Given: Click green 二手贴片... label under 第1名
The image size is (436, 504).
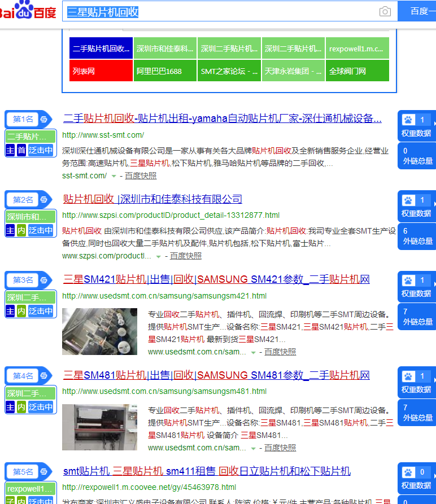Looking at the screenshot, I should (30, 137).
